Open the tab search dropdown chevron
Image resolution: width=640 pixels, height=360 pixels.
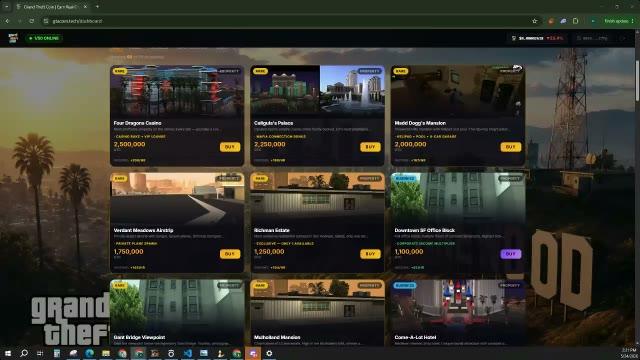[x=7, y=7]
